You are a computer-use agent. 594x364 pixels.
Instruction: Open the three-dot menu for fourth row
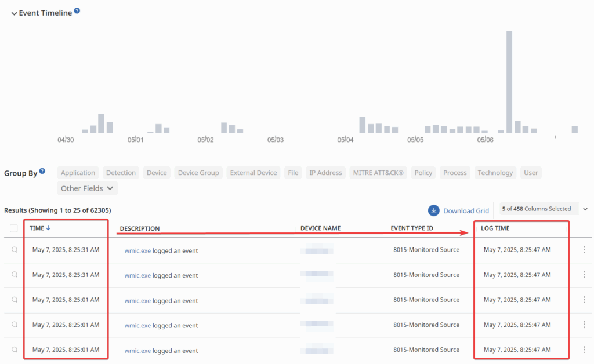click(x=584, y=325)
